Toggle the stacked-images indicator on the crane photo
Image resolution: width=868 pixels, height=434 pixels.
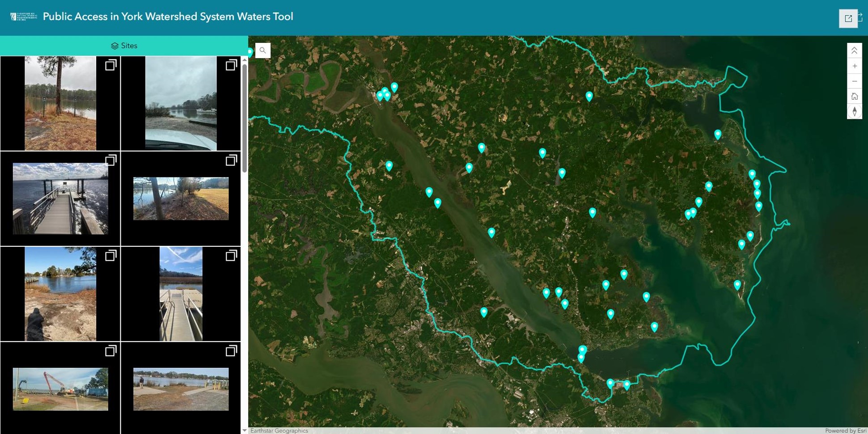point(111,351)
